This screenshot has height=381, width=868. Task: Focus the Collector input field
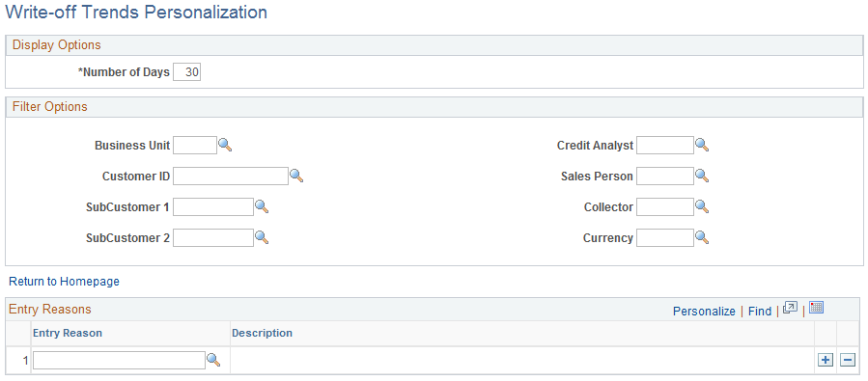(665, 207)
